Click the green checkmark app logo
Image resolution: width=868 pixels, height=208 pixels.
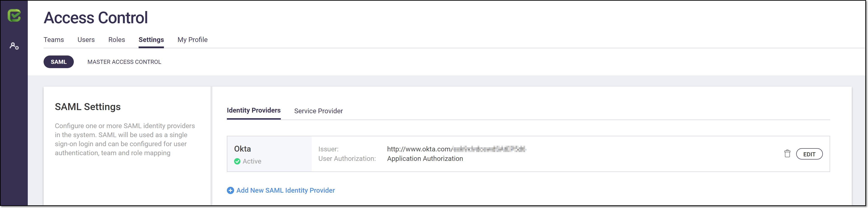click(x=14, y=16)
